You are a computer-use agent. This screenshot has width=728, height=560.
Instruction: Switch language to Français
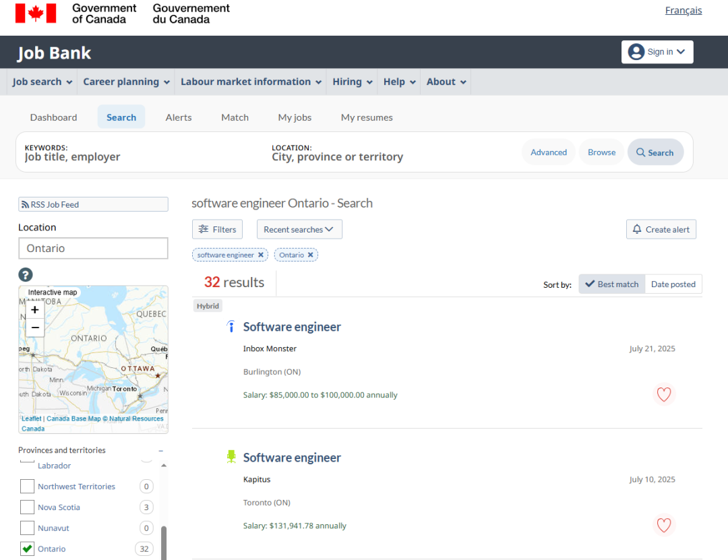click(x=684, y=10)
